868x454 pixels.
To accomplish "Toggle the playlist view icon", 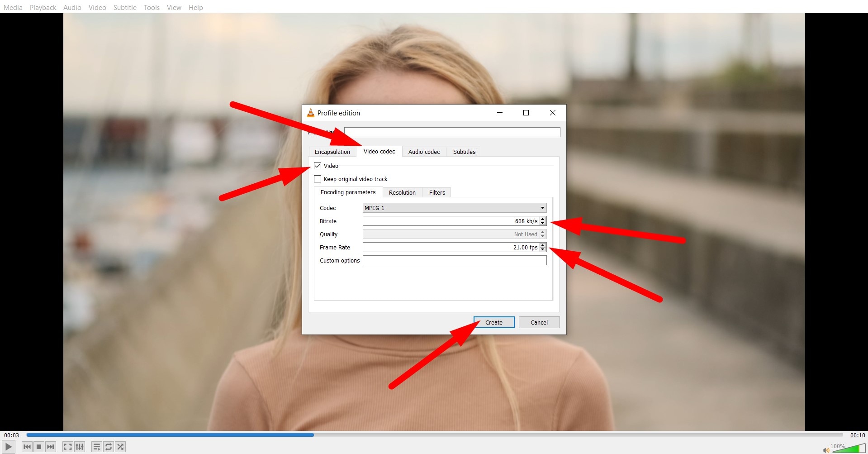I will [x=96, y=447].
